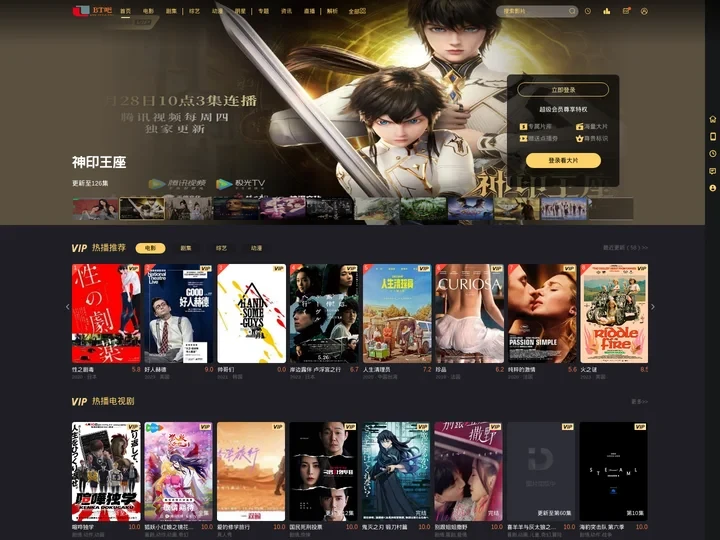Open the 性之剧毒 movie poster
Image resolution: width=720 pixels, height=540 pixels.
(106, 313)
